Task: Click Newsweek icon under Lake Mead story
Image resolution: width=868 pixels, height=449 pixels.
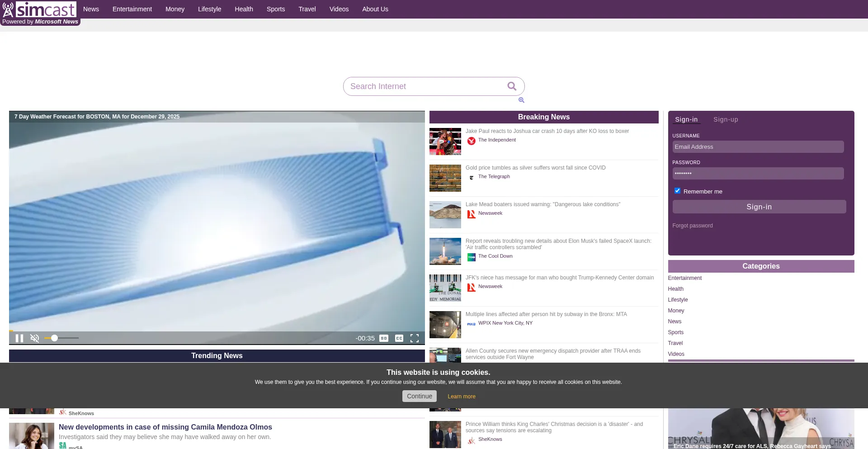Action: [472, 214]
